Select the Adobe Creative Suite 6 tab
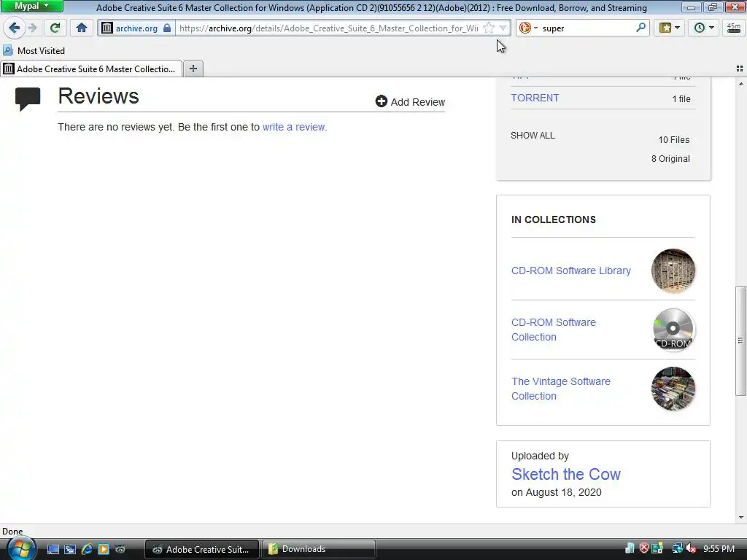 click(x=91, y=69)
